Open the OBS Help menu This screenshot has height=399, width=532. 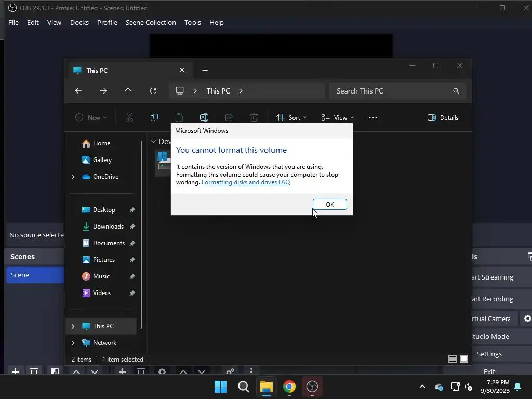(217, 22)
